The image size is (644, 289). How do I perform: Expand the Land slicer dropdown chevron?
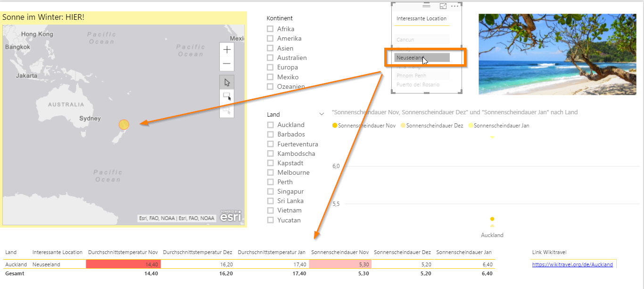(x=322, y=114)
